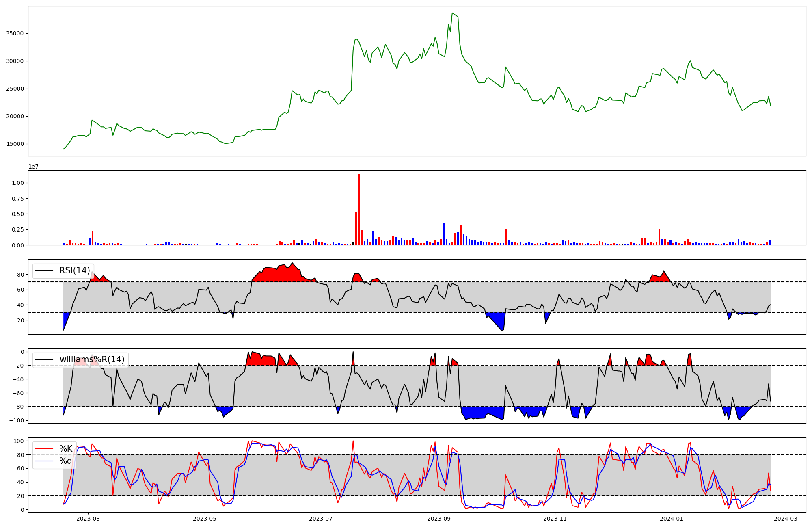Click the tallest red volume bar
This screenshot has width=812, height=528.
[359, 209]
